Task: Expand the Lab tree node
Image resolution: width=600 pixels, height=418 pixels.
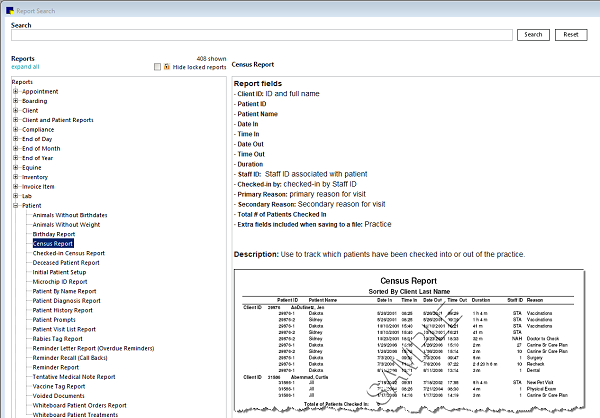Action: pyautogui.click(x=16, y=196)
